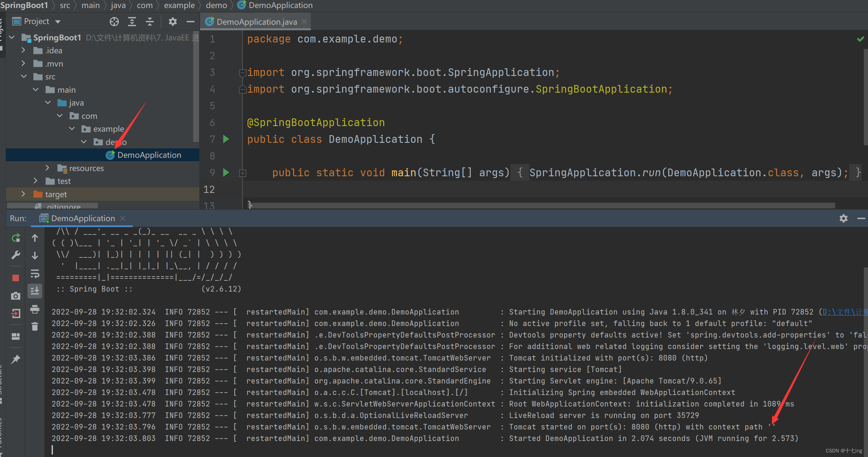Open the project path link in console
Viewport: 868px width, 457px height.
pyautogui.click(x=845, y=312)
